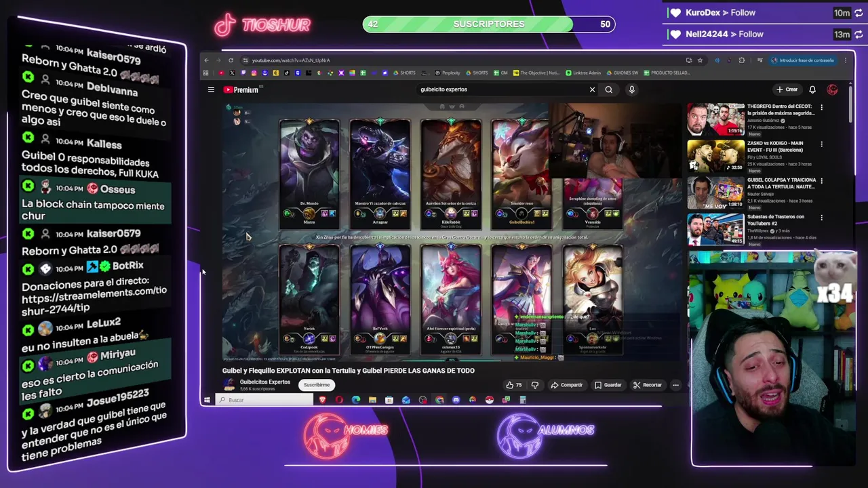Open Microsoft Edge from the taskbar
The width and height of the screenshot is (868, 488).
click(x=356, y=400)
